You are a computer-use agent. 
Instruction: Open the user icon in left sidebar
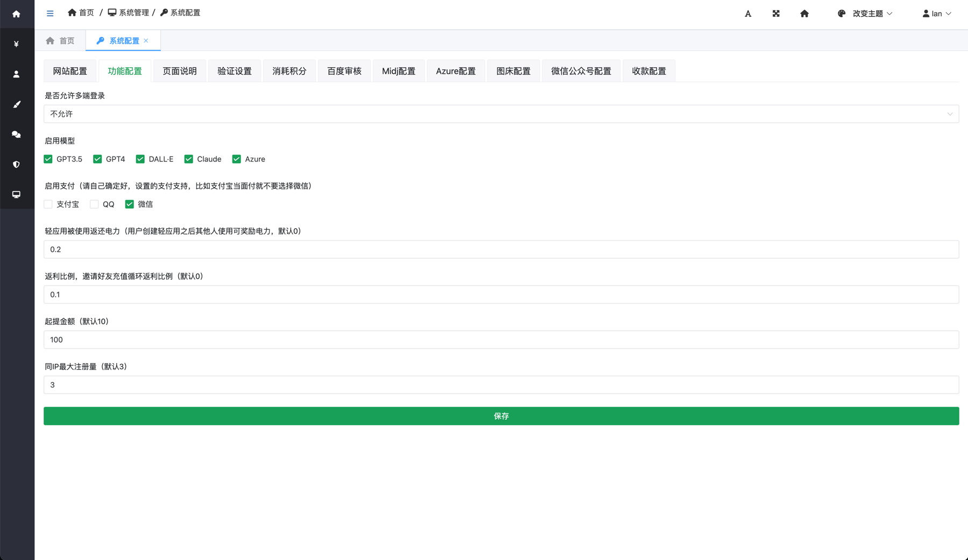(x=16, y=74)
